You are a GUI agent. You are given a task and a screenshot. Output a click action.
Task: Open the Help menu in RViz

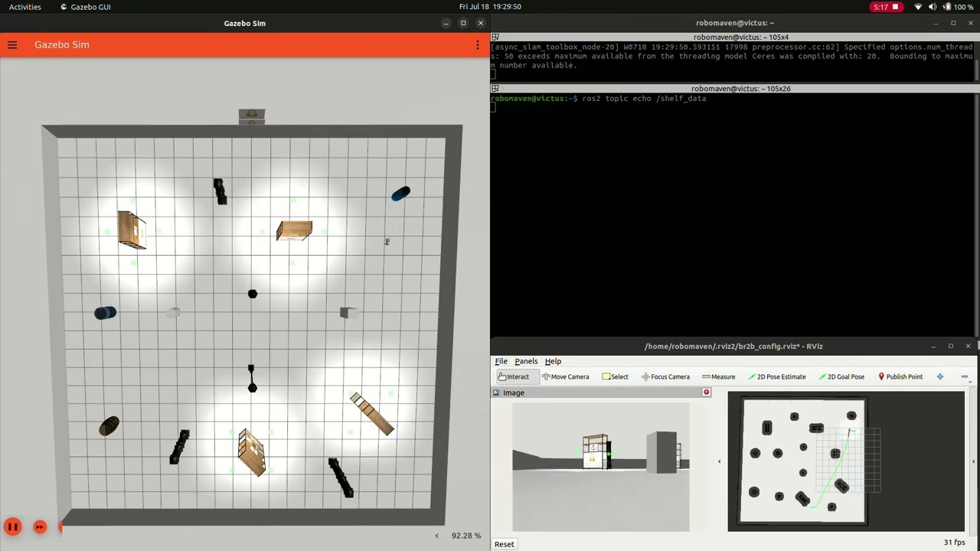click(x=553, y=361)
